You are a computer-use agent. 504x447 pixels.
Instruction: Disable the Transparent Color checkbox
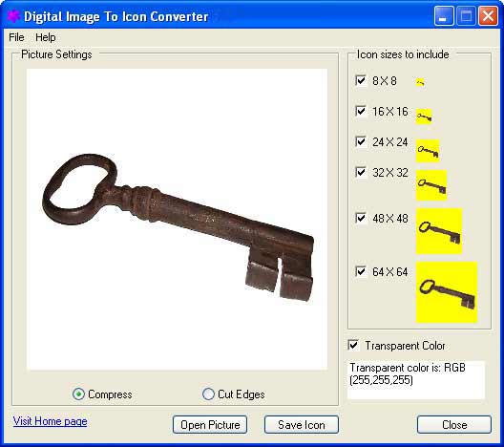click(353, 346)
